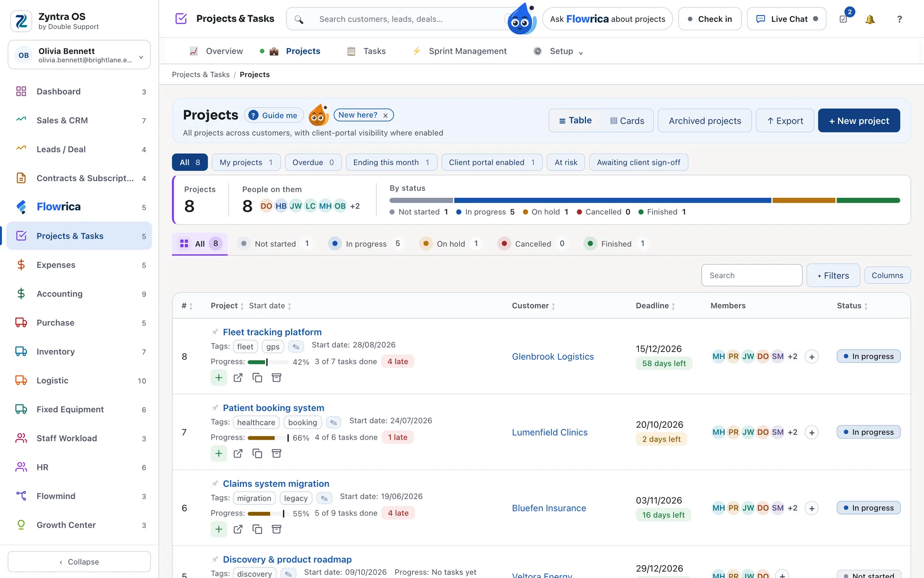Add a member to Claims system migration
This screenshot has height=578, width=924.
tap(812, 508)
